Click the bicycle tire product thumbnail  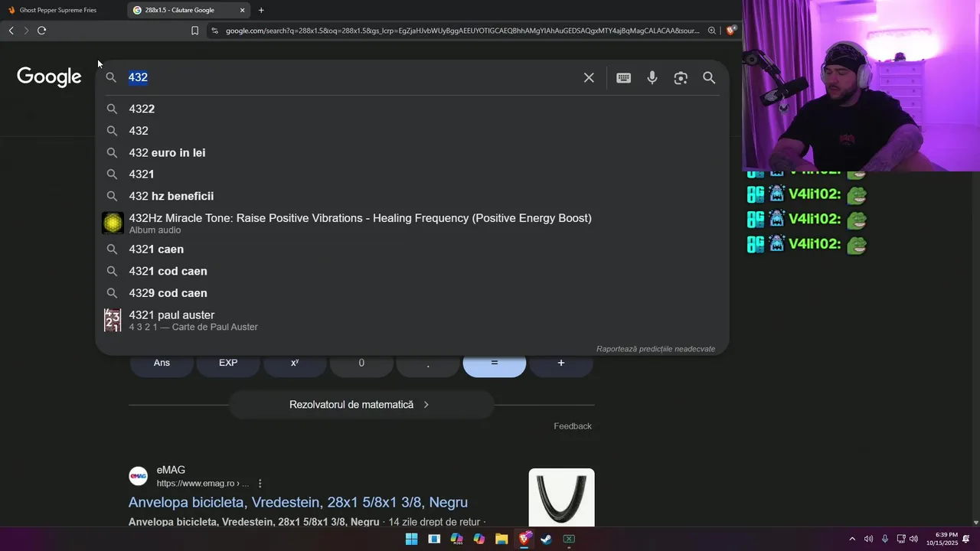[x=561, y=497]
